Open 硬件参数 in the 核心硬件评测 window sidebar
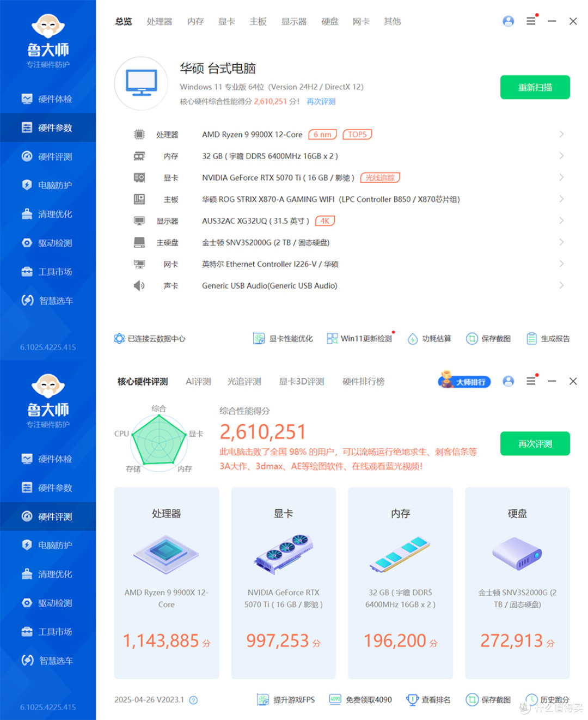Screen dimensions: 588x720 click(x=48, y=488)
